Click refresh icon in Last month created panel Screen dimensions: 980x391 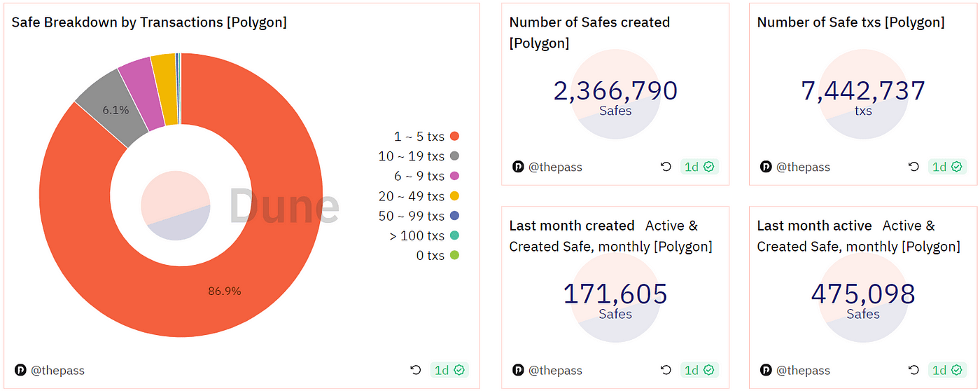(x=666, y=370)
